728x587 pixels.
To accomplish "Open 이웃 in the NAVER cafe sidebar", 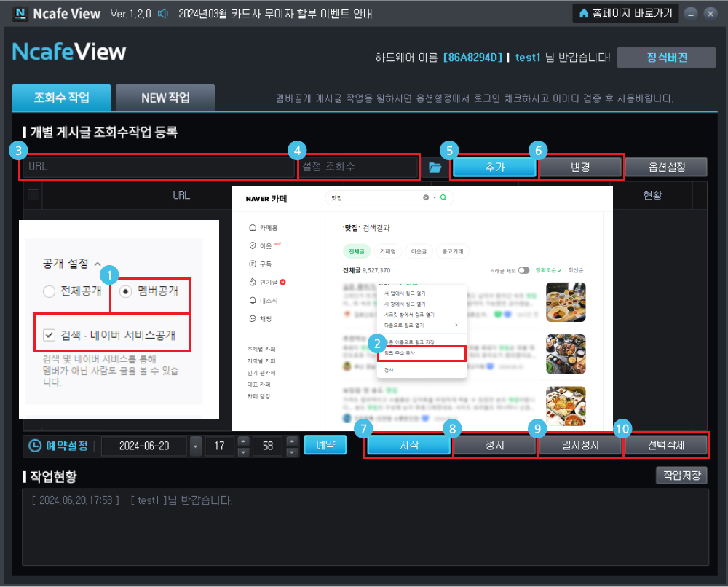I will point(265,245).
